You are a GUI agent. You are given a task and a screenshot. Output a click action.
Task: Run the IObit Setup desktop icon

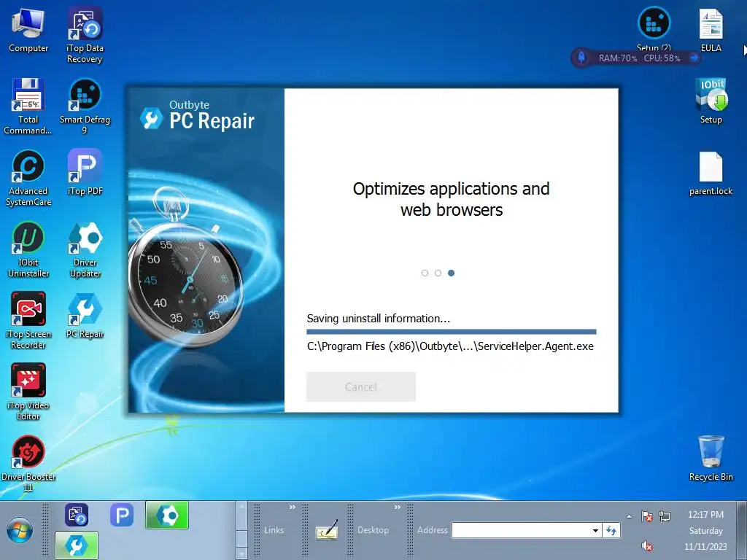(x=711, y=101)
